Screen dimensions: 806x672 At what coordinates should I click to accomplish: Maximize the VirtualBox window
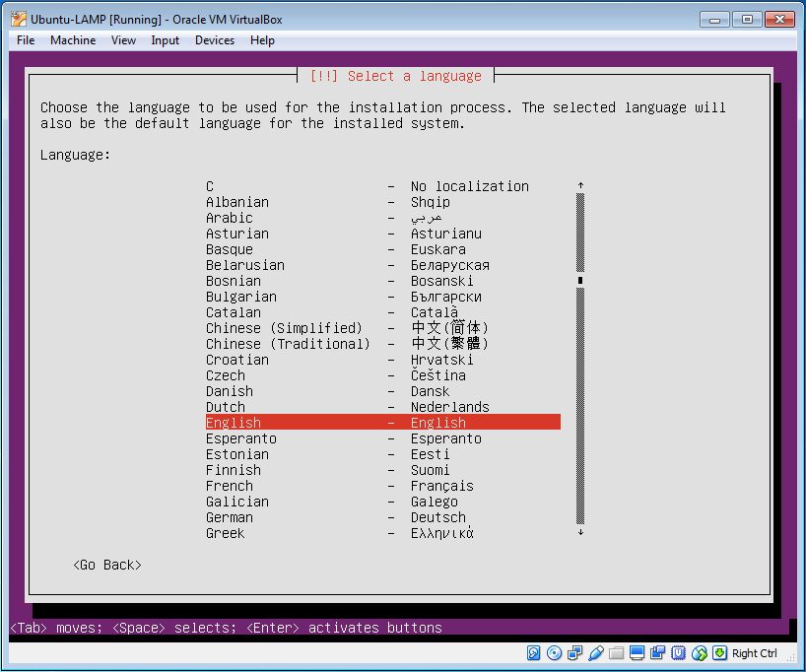tap(747, 20)
